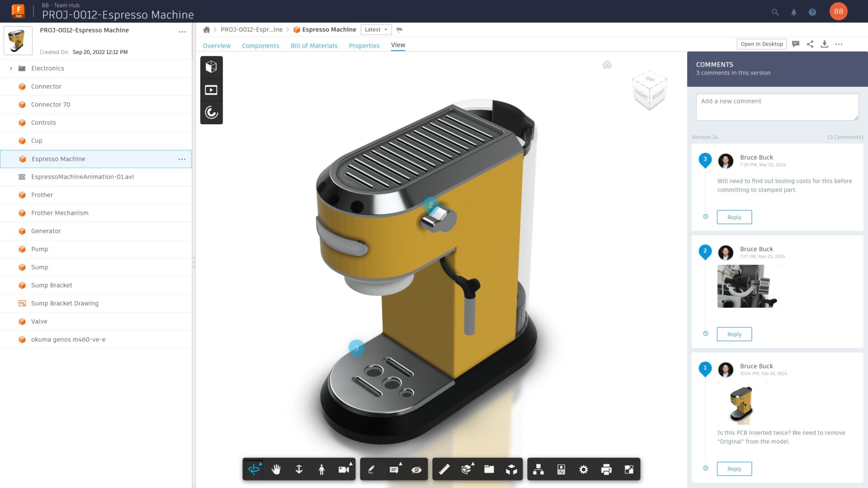This screenshot has height=488, width=868.
Task: Click the Print icon in viewer toolbar
Action: (x=606, y=469)
